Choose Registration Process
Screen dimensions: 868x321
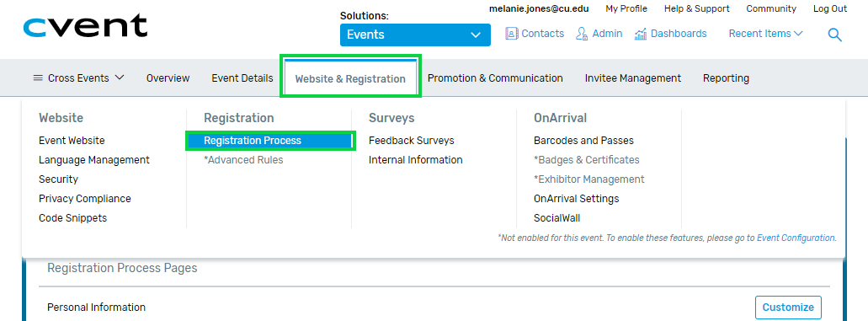coord(269,141)
